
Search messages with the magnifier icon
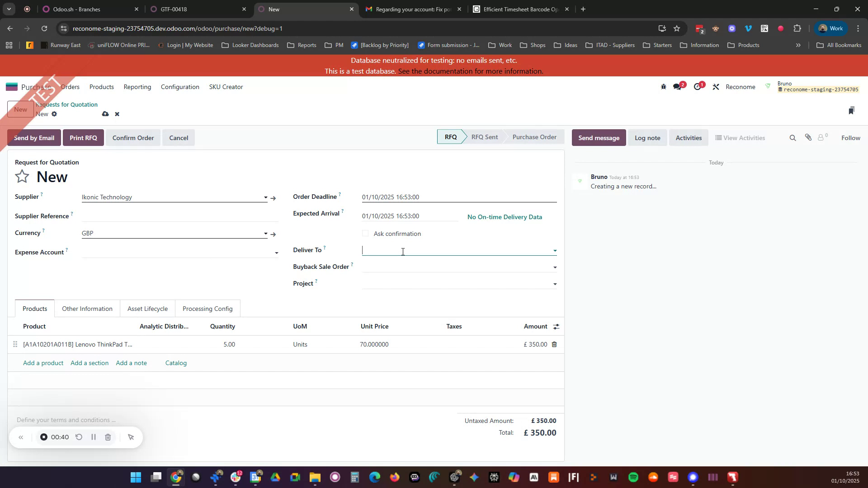tap(793, 137)
